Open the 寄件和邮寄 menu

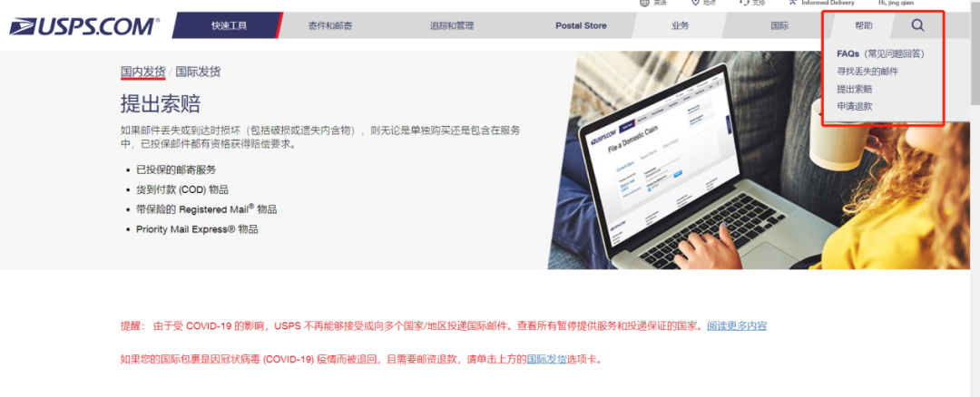(x=330, y=25)
